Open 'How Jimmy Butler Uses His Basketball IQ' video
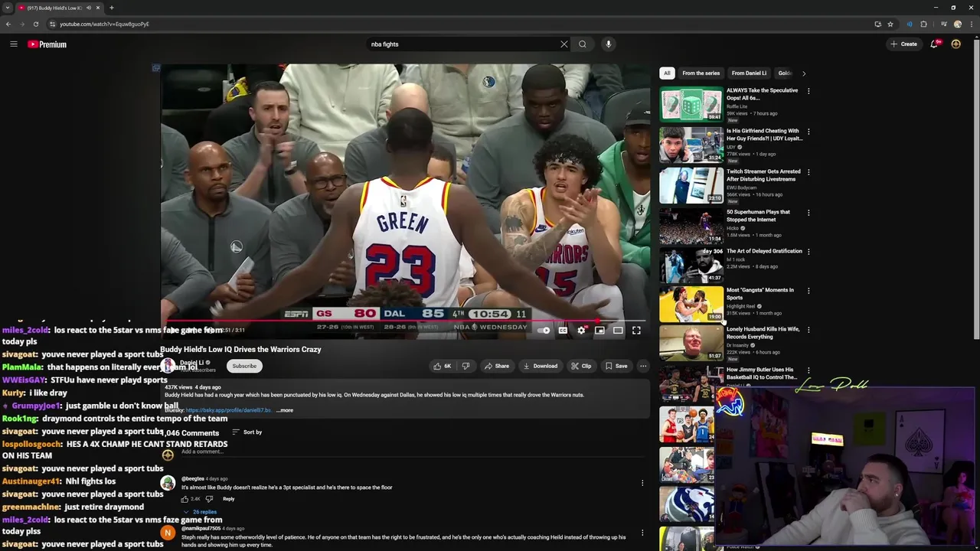This screenshot has height=551, width=980. click(x=762, y=373)
